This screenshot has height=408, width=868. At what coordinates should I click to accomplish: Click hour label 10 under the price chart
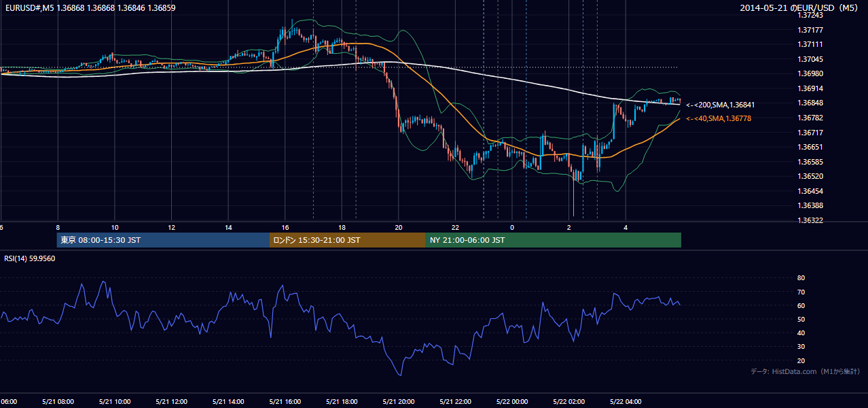[x=115, y=227]
